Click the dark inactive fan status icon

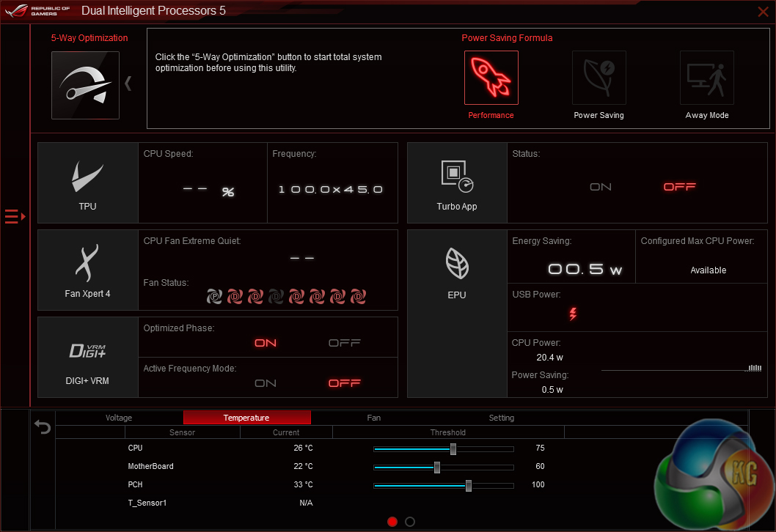point(276,296)
